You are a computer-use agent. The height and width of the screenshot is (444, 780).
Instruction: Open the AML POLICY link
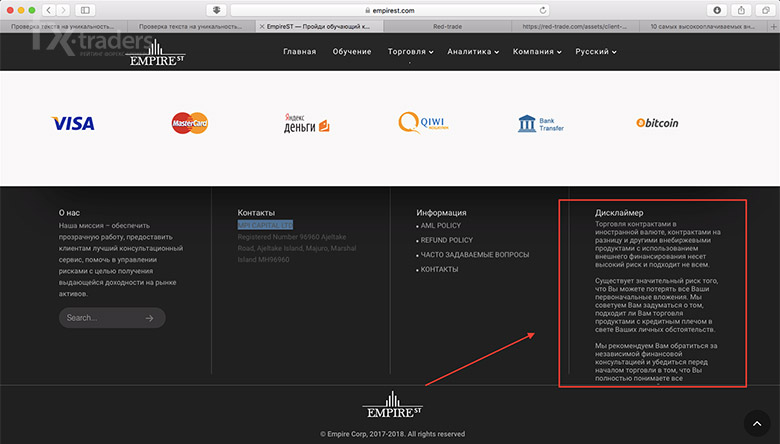441,225
